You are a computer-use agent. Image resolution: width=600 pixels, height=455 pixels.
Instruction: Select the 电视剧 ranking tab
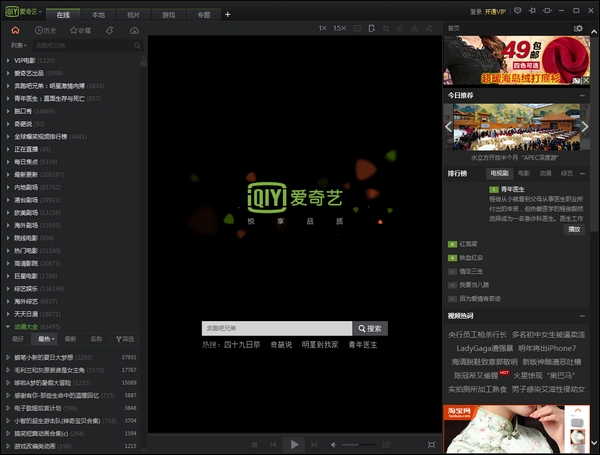coord(499,173)
